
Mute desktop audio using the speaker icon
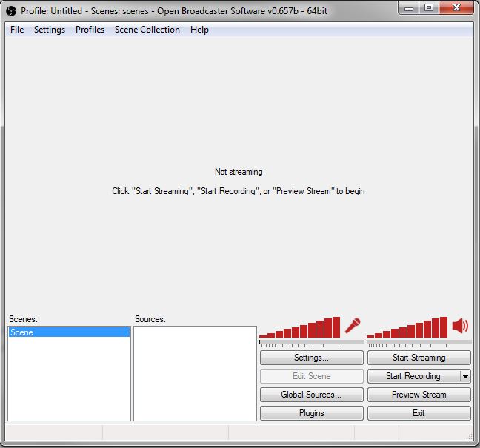460,326
